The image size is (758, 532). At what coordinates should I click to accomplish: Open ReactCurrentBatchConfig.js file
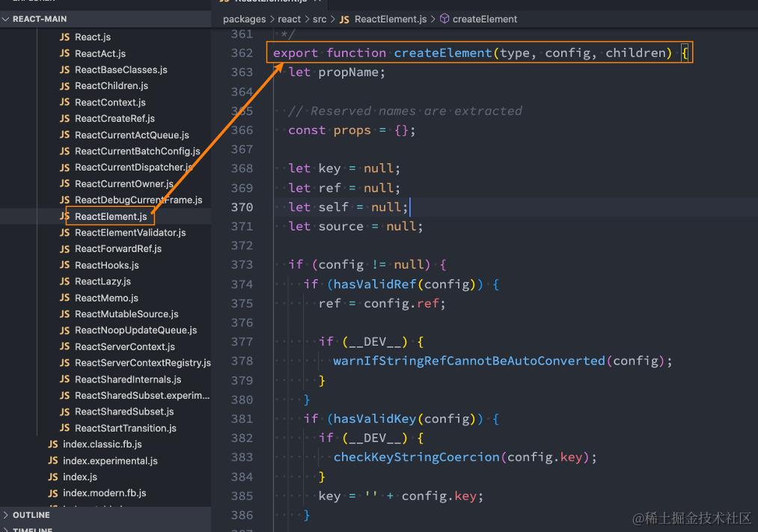click(x=137, y=151)
